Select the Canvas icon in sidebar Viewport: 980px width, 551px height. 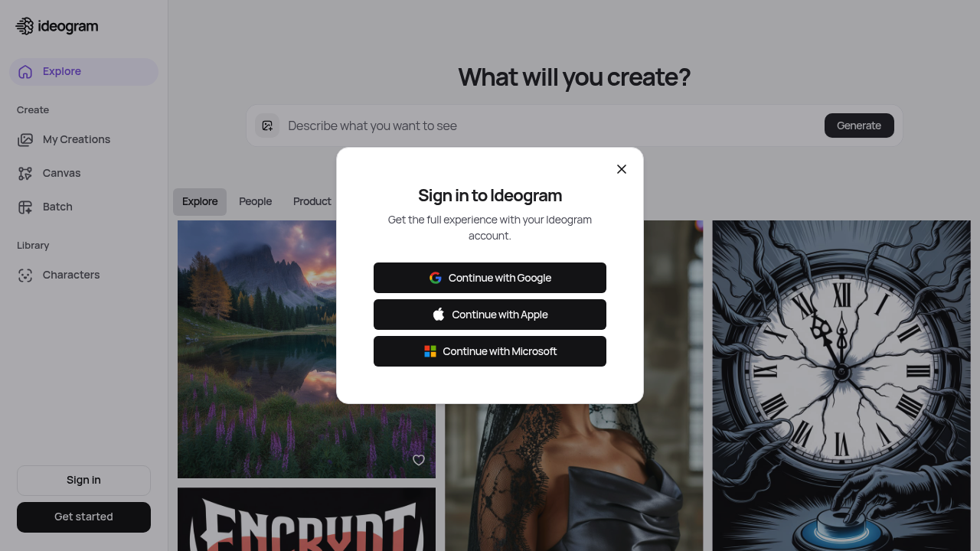tap(25, 173)
